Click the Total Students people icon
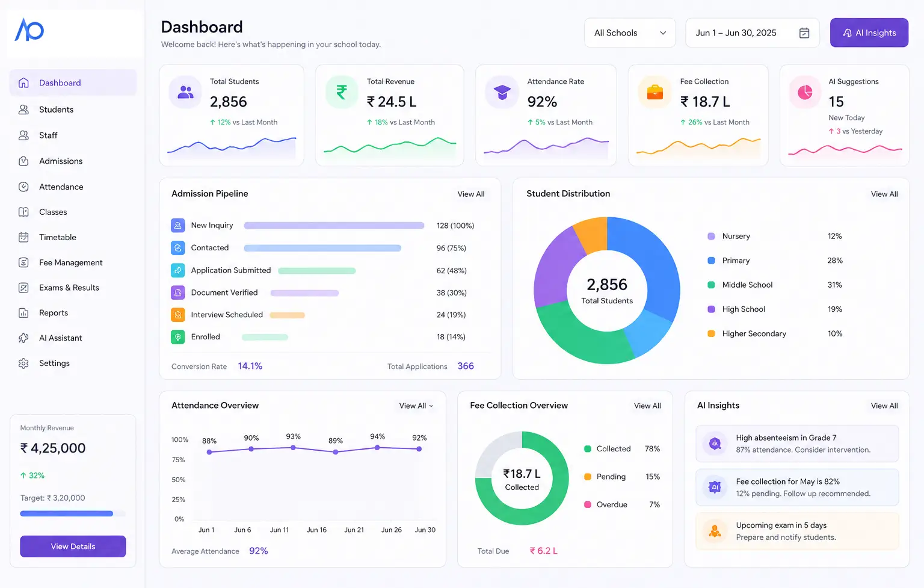 (x=186, y=92)
